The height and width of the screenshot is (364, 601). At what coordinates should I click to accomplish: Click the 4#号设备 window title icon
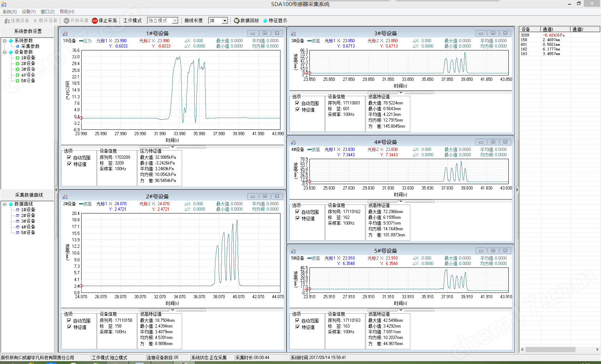(293, 142)
